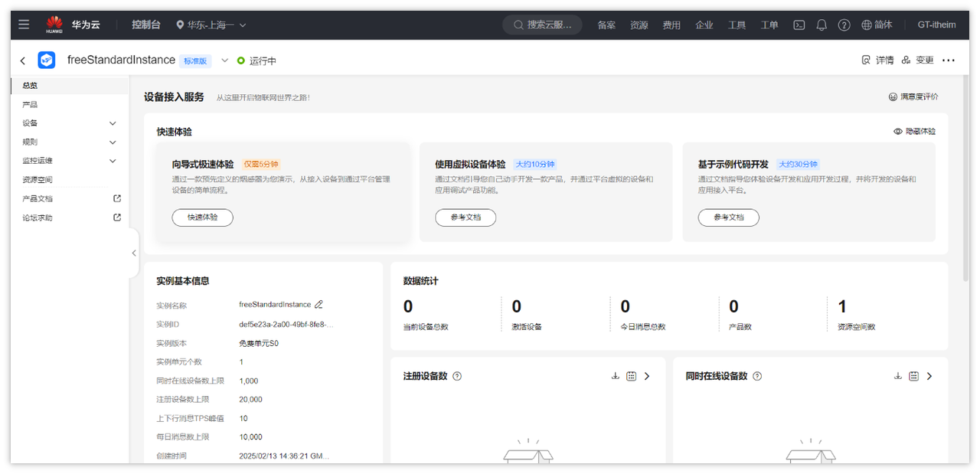Viewport: 980px width, 474px height.
Task: Click the help icon beside 注册设备数
Action: [x=457, y=376]
